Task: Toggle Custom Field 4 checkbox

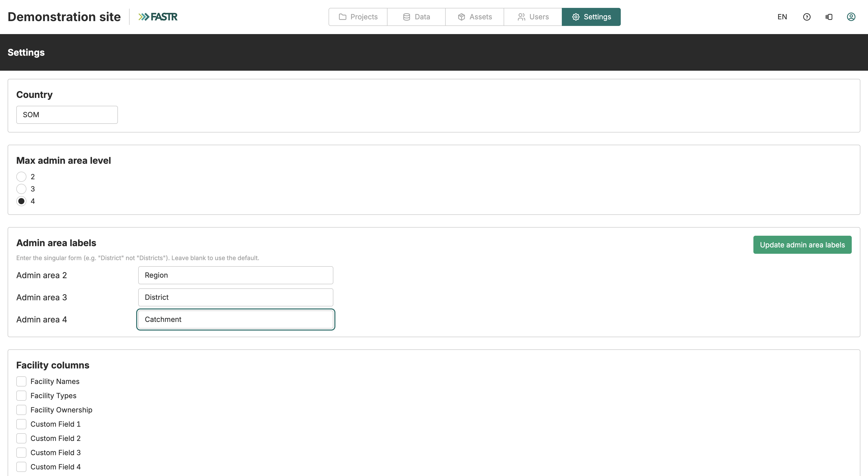Action: pos(21,467)
